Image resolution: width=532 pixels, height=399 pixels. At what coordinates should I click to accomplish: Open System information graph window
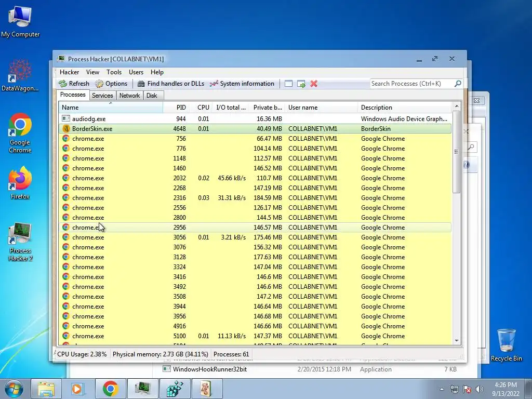coord(242,84)
